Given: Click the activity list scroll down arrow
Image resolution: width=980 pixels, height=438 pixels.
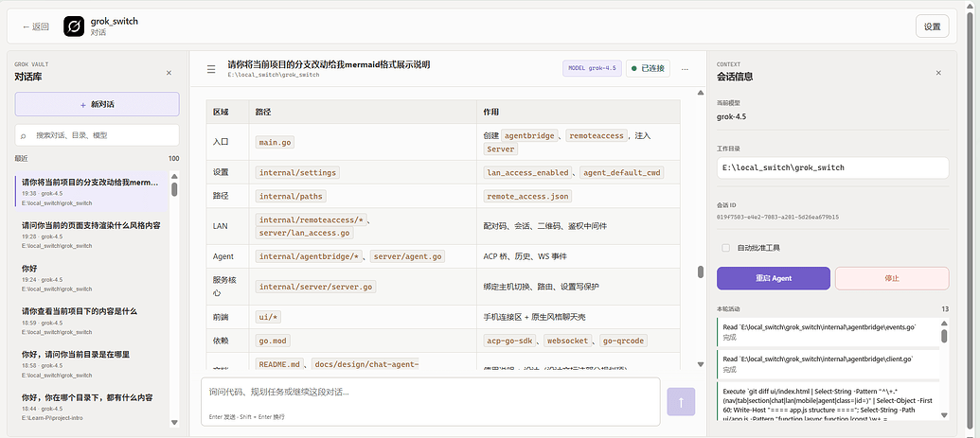Looking at the screenshot, I should [944, 415].
